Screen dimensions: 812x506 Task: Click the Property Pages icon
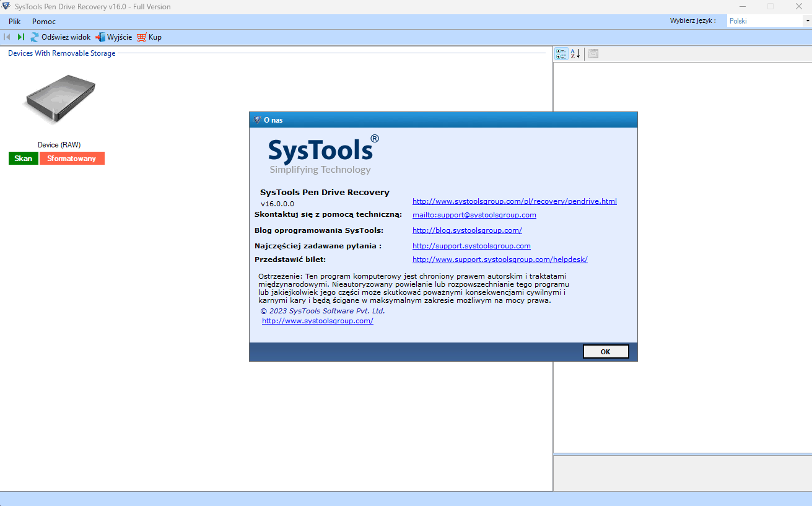[593, 54]
